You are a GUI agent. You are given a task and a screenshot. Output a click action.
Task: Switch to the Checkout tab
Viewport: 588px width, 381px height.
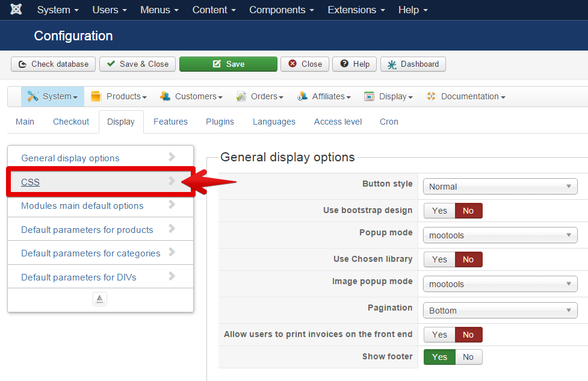[x=71, y=122]
